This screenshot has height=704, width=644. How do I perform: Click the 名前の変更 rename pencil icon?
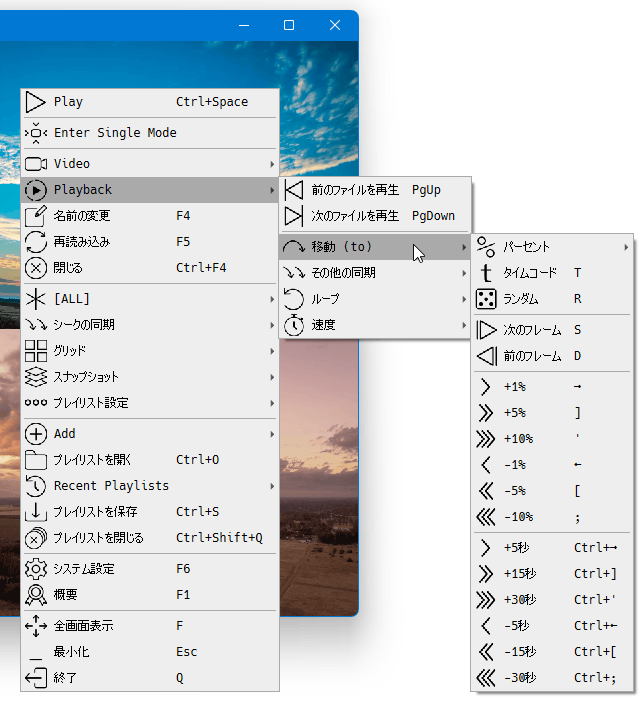[x=35, y=216]
